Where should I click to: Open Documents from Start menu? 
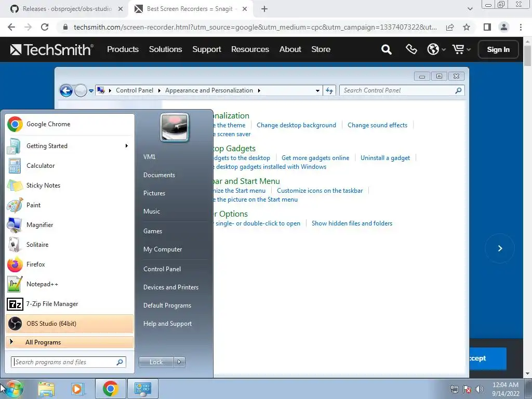click(x=159, y=175)
